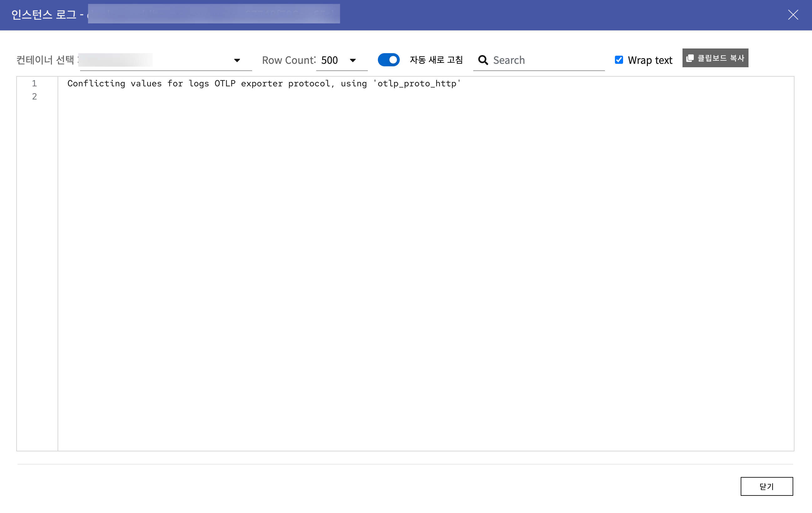Viewport: 812px width, 513px height.
Task: Click the Search input field
Action: [546, 60]
